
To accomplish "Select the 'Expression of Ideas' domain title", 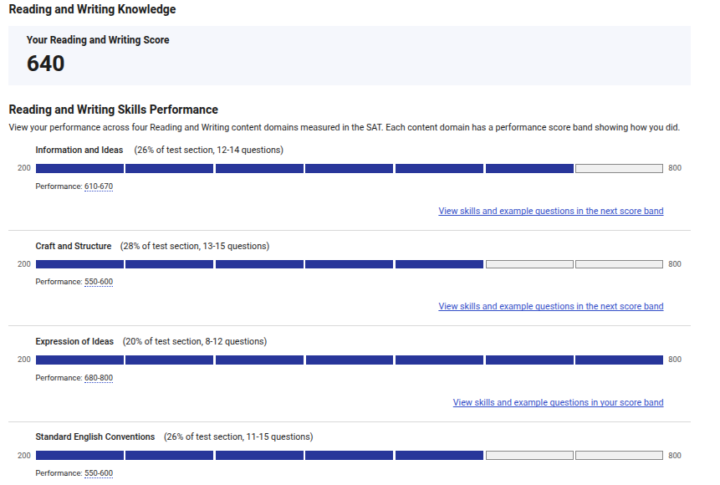I will click(x=74, y=341).
